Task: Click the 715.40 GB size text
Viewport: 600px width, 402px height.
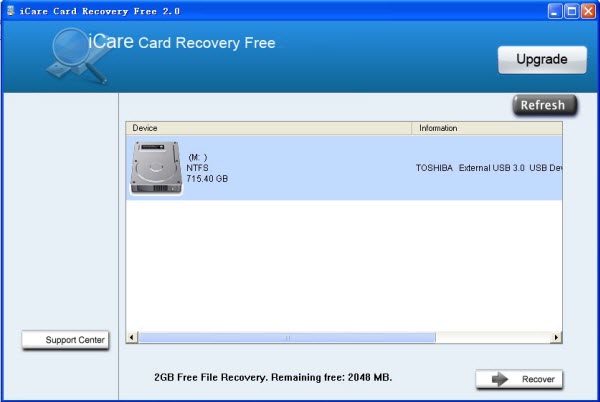Action: coord(207,179)
